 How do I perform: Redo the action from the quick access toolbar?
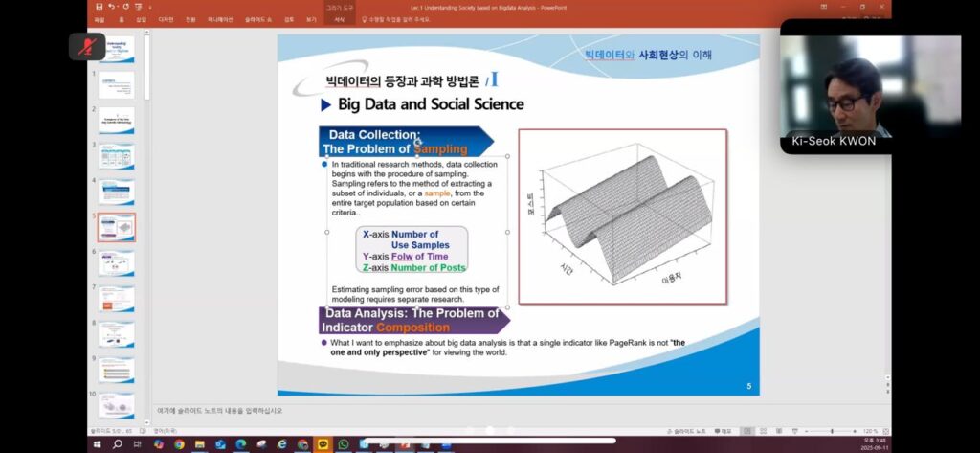pyautogui.click(x=125, y=7)
